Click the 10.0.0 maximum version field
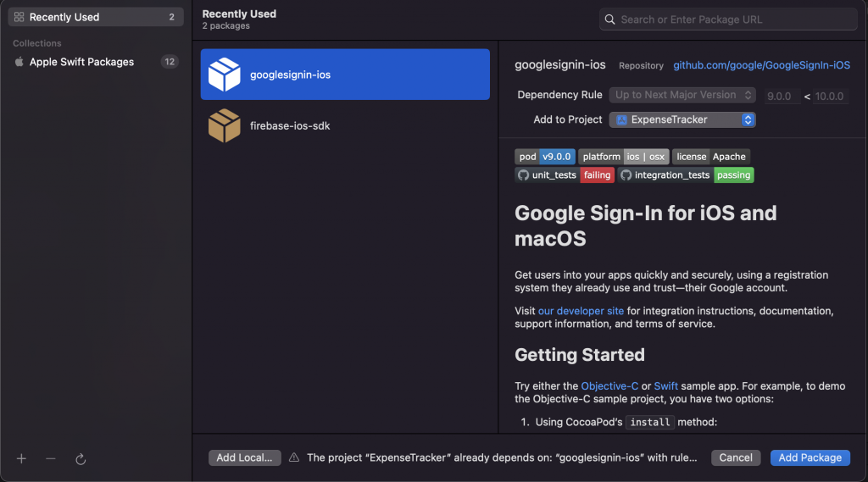The image size is (868, 482). 831,97
